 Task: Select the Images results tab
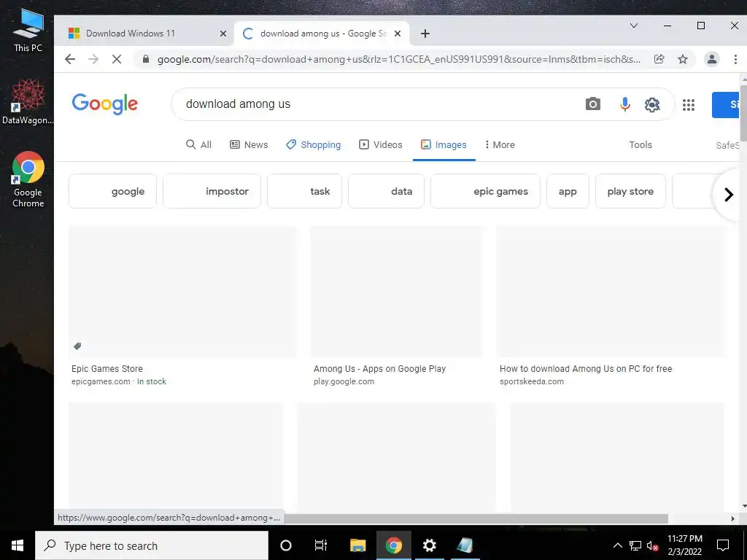click(444, 145)
